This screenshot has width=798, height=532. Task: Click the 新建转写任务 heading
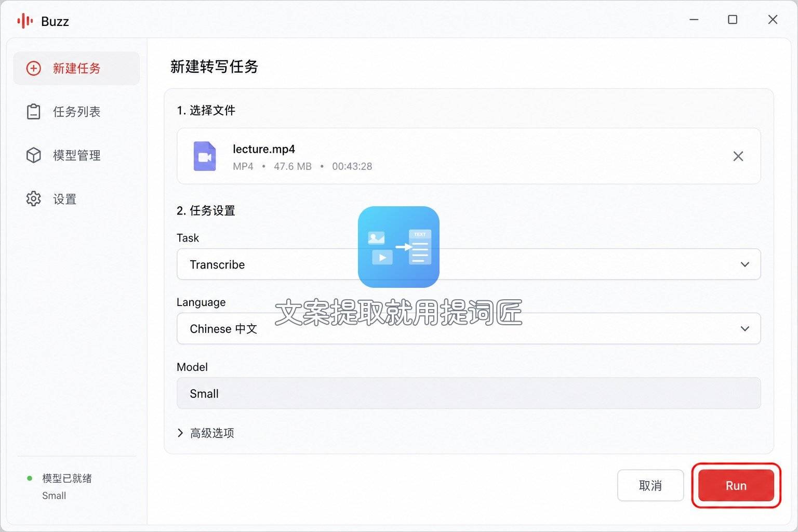point(214,66)
